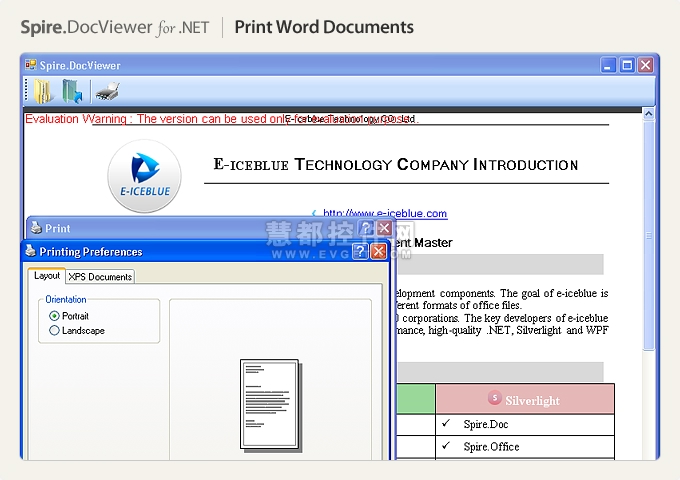Switch to the XPS Documents tab
The image size is (680, 480).
[100, 277]
